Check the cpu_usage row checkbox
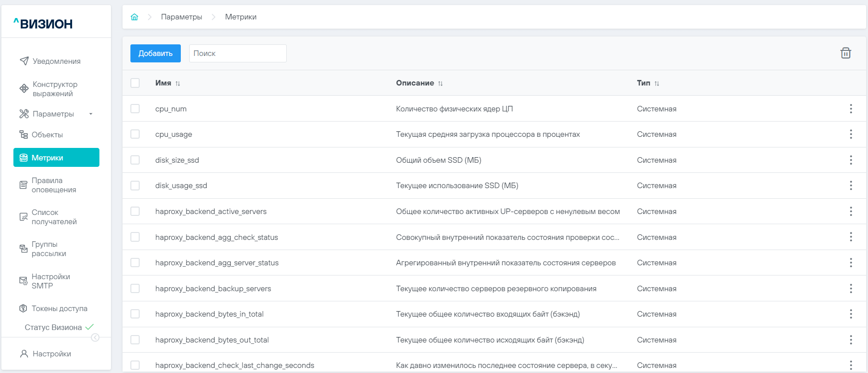The height and width of the screenshot is (373, 868). point(135,134)
